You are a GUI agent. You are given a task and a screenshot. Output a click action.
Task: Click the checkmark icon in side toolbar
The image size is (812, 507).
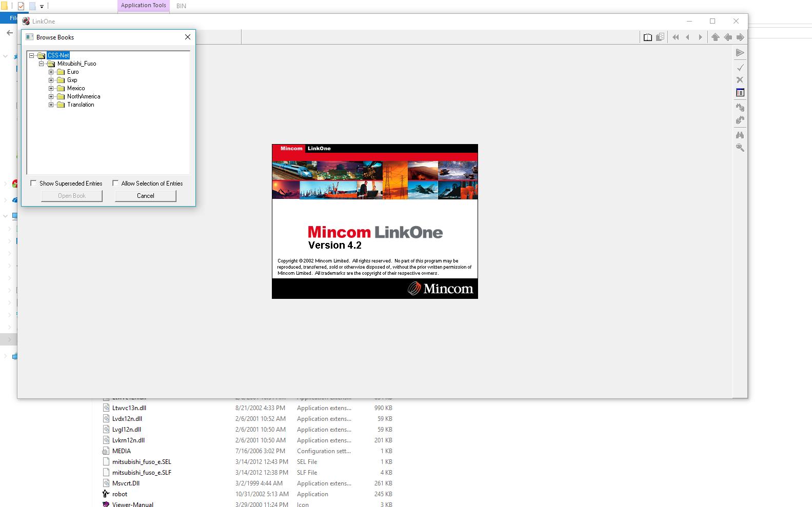[x=740, y=68]
